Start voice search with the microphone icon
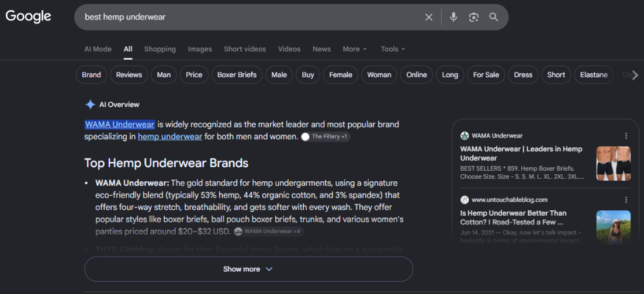This screenshot has width=644, height=294. (453, 18)
